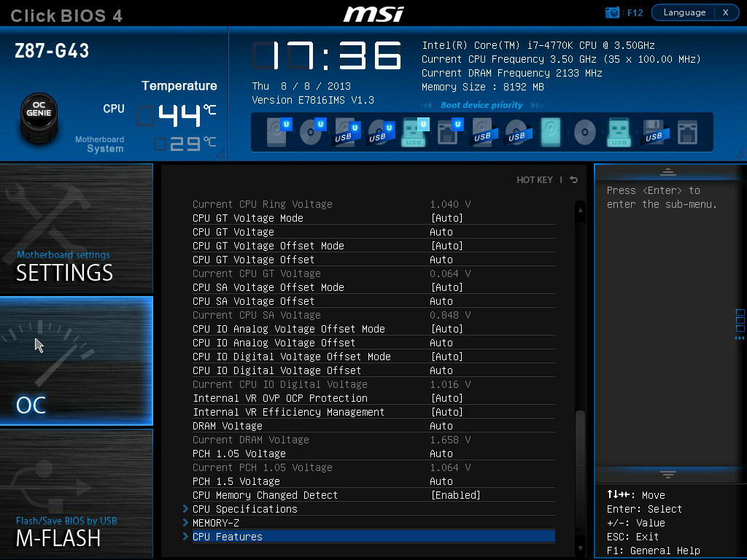
Task: Select the CPU SA Voltage Offset value
Action: pyautogui.click(x=441, y=301)
